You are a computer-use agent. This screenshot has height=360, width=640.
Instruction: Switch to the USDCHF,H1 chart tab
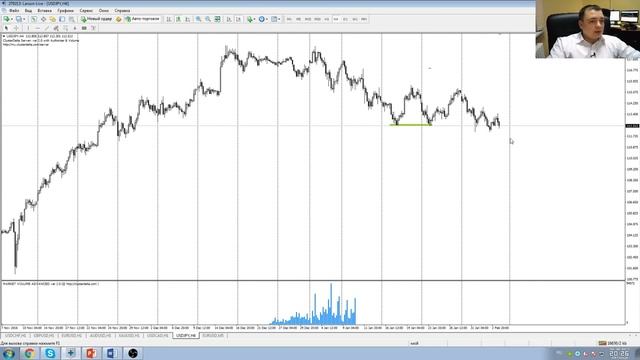(16, 336)
